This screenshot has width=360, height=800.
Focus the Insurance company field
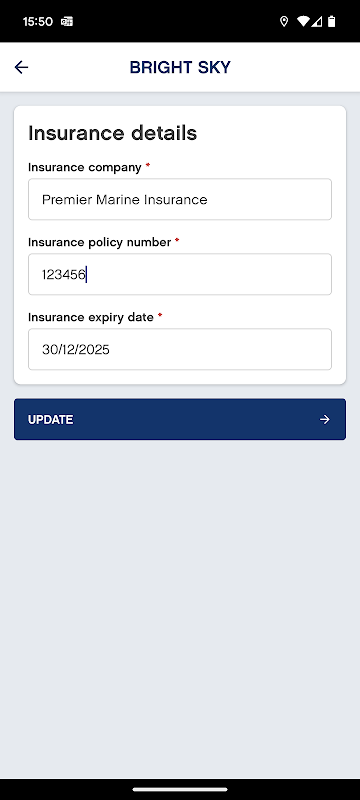[x=180, y=199]
